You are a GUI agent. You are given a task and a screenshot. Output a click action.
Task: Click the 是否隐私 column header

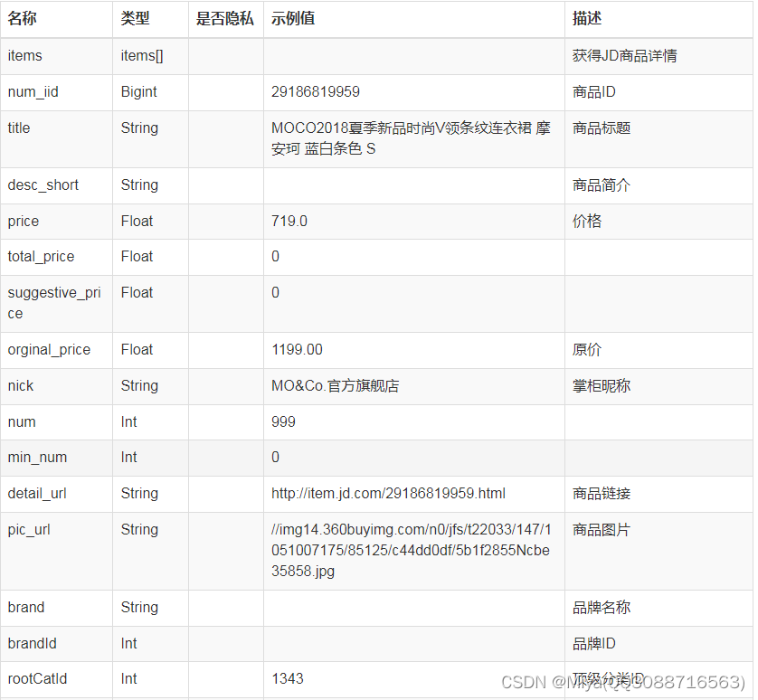(x=225, y=18)
